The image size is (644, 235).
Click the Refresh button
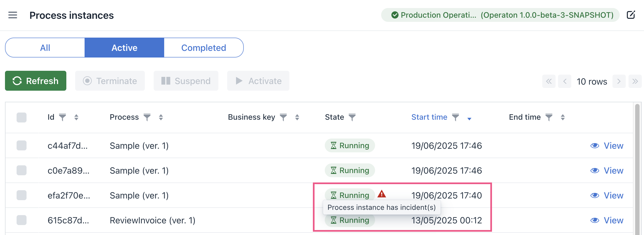coord(36,81)
